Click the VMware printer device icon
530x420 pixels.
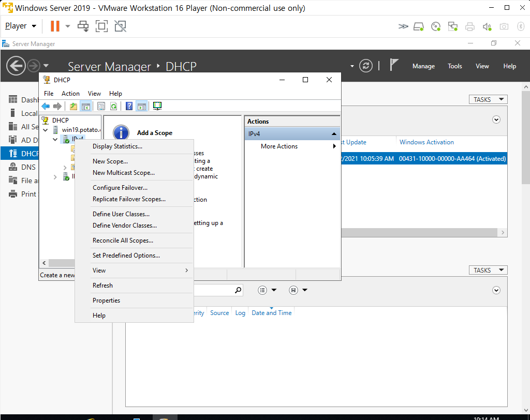470,26
